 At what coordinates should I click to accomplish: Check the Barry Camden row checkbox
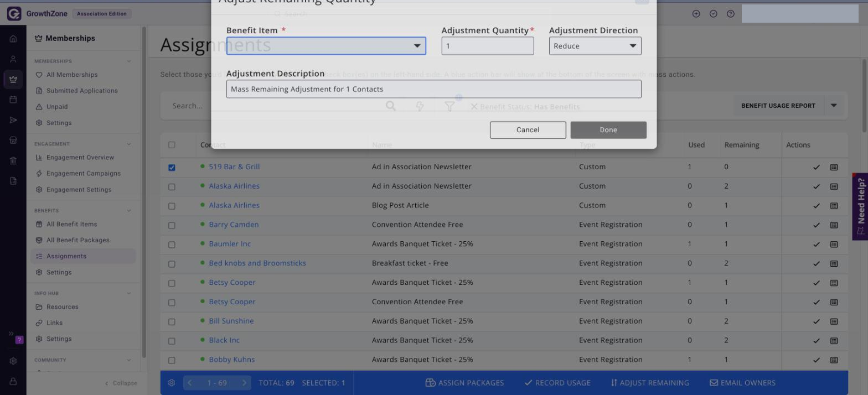(172, 226)
